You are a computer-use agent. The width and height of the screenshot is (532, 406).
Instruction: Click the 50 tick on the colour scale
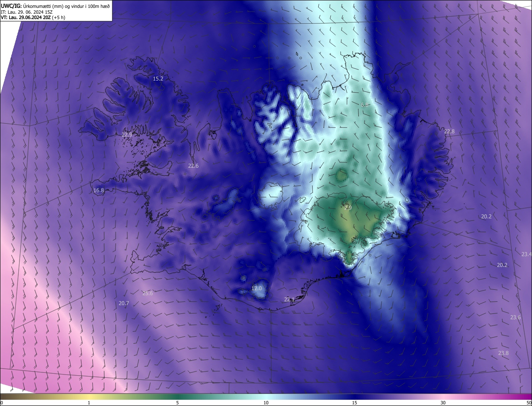point(529,403)
